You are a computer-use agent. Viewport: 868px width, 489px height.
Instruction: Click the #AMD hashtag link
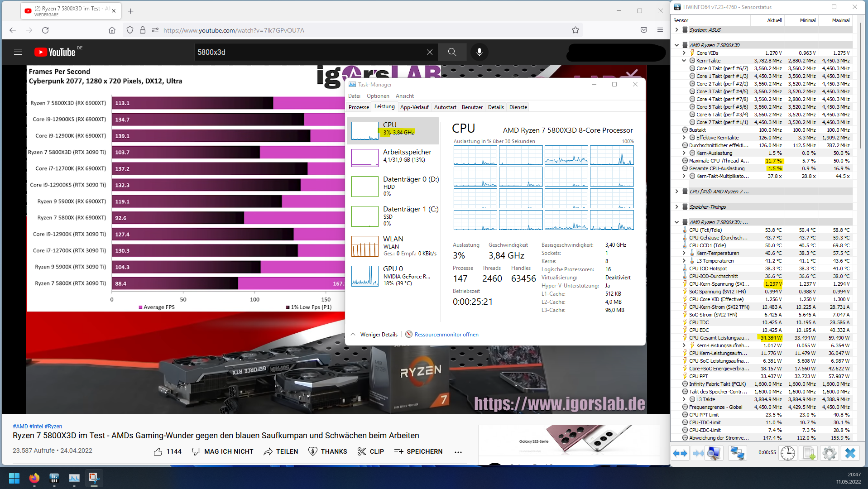click(x=20, y=427)
